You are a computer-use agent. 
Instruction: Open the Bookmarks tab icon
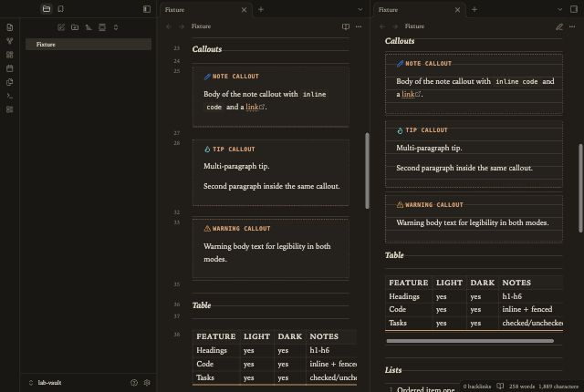(61, 9)
